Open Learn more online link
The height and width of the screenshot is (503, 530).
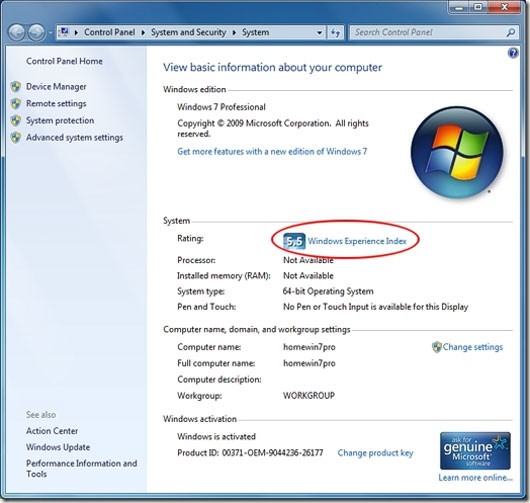click(476, 478)
